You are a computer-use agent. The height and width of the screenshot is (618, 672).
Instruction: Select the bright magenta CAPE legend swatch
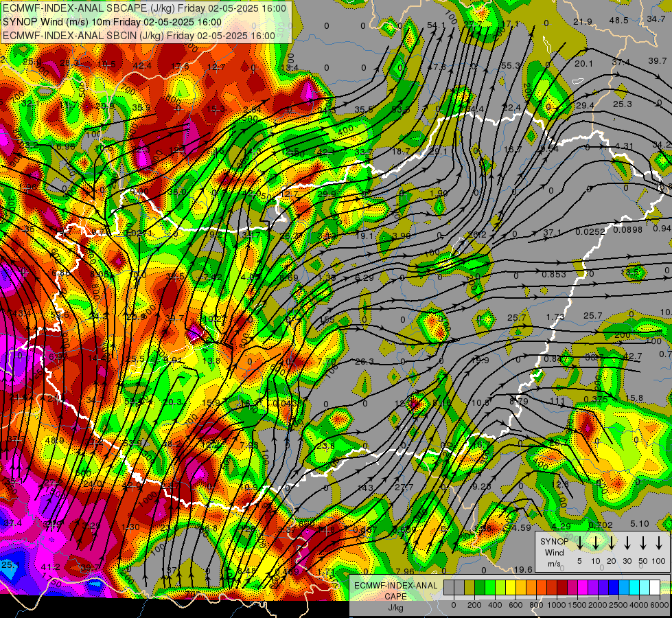[583, 588]
